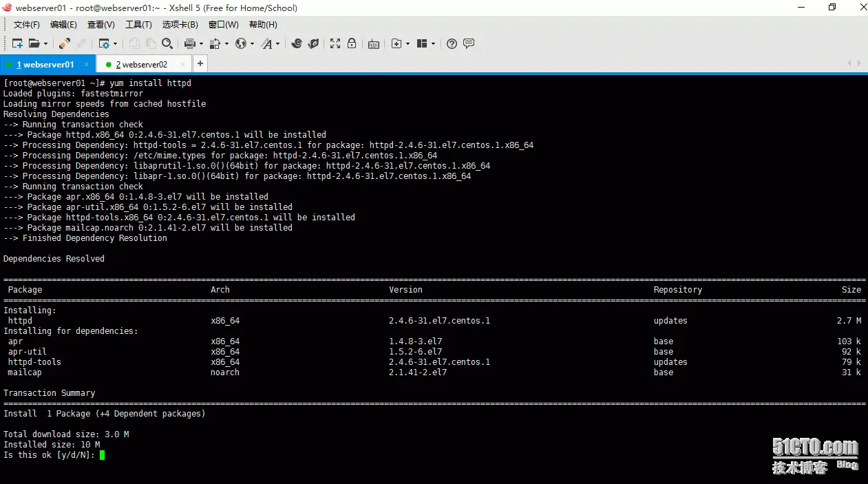Click the 'yum install httpd' command text
The height and width of the screenshot is (484, 868).
point(150,83)
